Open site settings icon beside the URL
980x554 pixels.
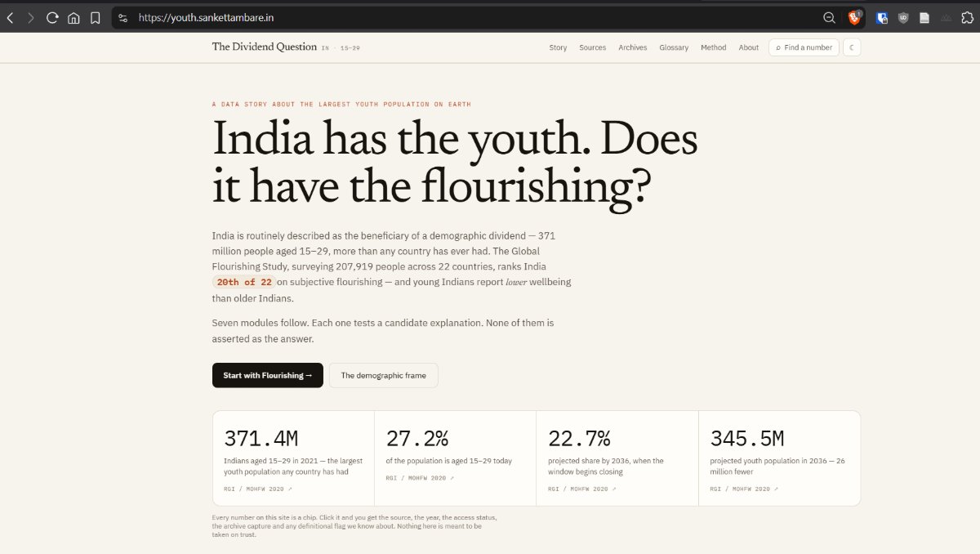pos(122,17)
